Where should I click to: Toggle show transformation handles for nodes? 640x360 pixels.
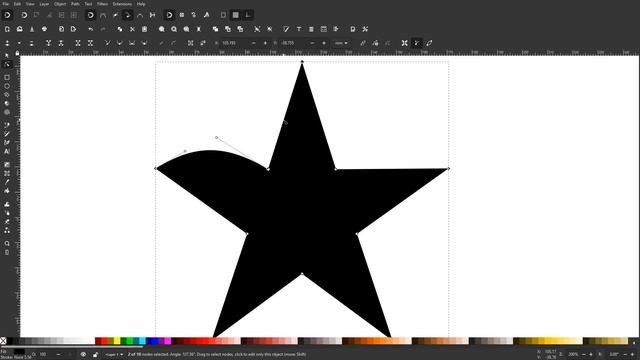[404, 43]
